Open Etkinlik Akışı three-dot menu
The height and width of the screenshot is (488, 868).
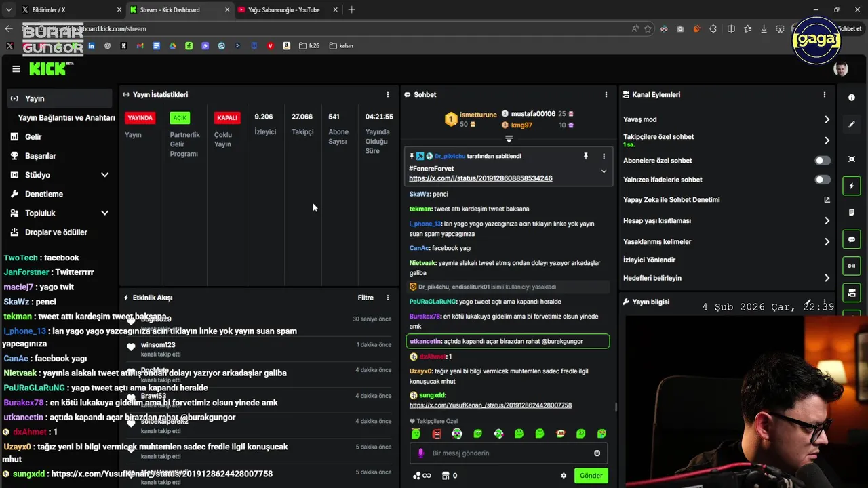(x=388, y=298)
